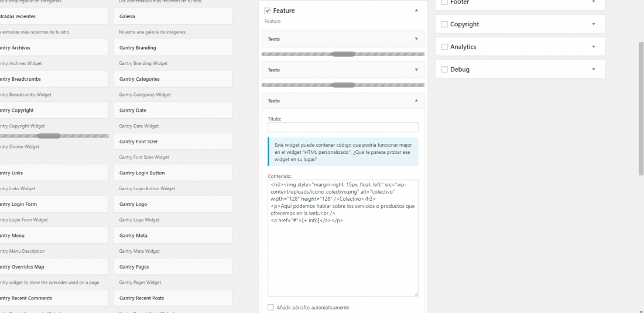Image resolution: width=644 pixels, height=313 pixels.
Task: Click the page vertical scrollbar
Action: (641, 109)
